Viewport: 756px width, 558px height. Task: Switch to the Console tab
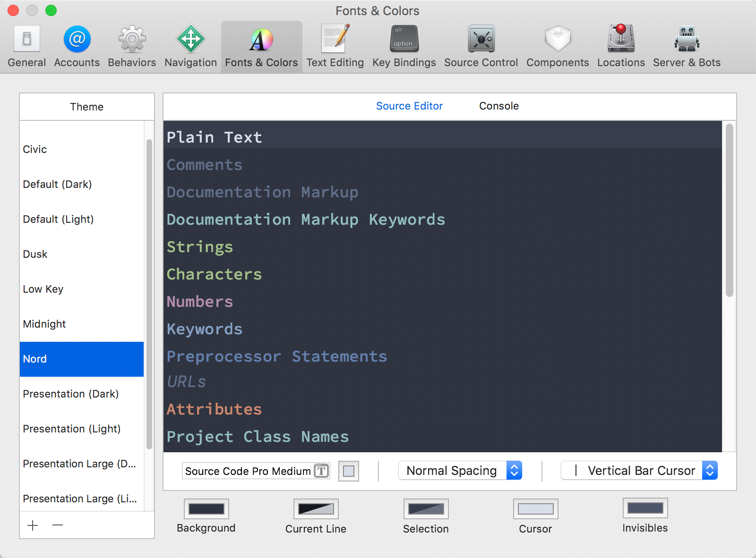(x=499, y=106)
